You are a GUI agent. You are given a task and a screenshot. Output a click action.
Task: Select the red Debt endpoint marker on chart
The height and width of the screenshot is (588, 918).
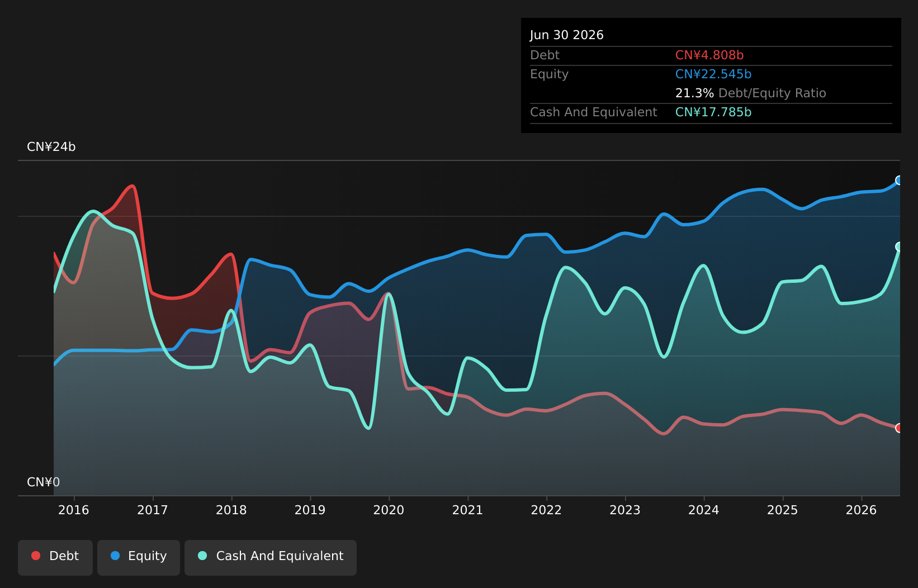click(899, 428)
